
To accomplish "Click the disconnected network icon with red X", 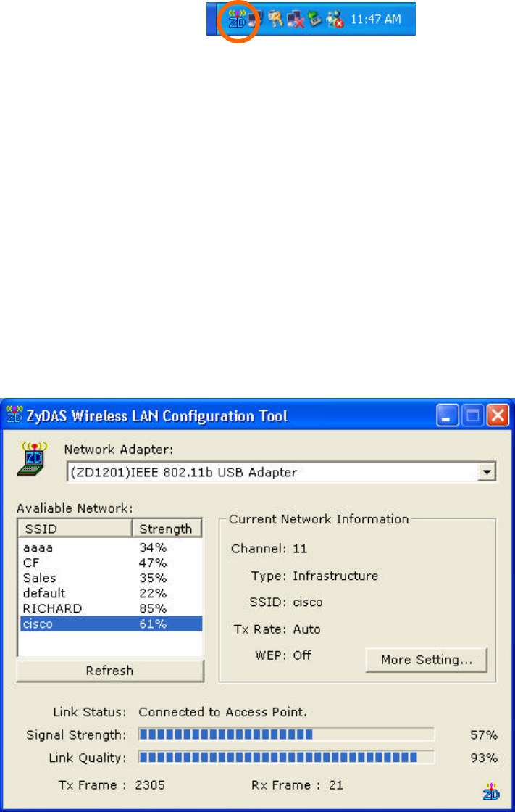I will pyautogui.click(x=296, y=20).
